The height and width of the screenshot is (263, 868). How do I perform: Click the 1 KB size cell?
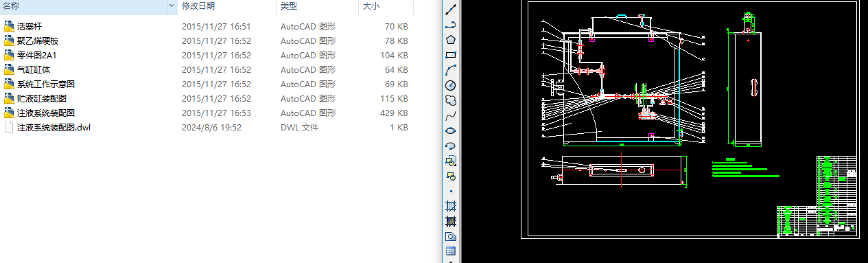click(x=399, y=128)
